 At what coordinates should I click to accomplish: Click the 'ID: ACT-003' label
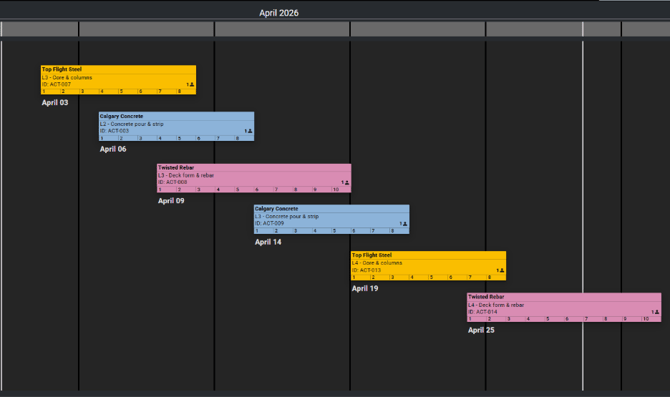(x=114, y=131)
